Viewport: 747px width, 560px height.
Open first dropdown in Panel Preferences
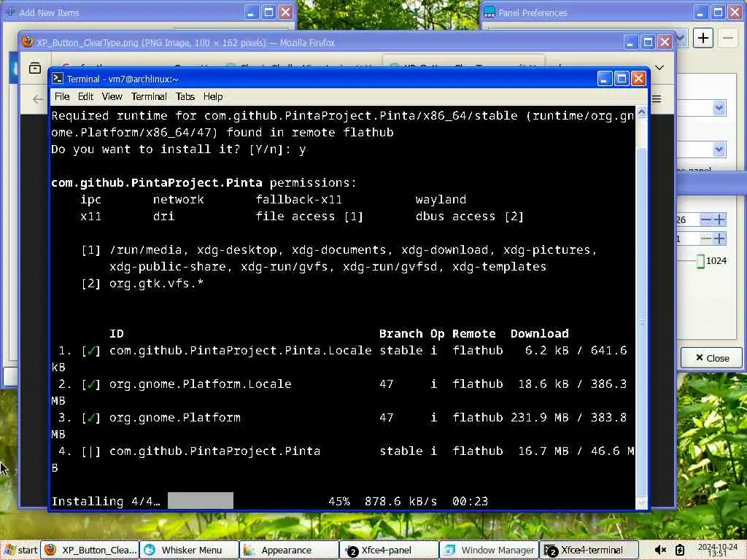click(x=719, y=108)
